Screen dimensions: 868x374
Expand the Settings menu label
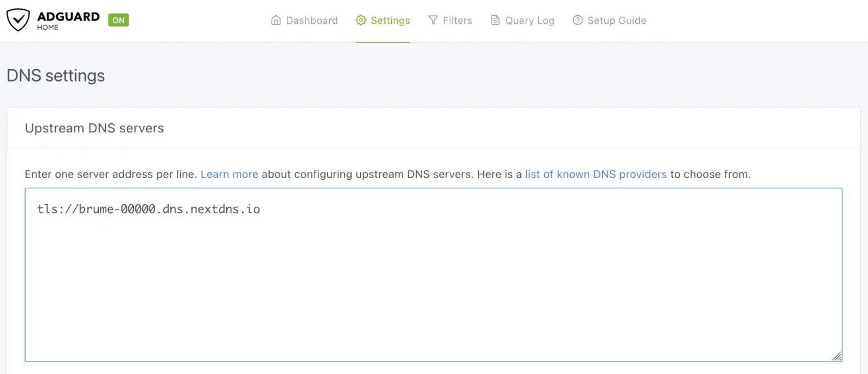(390, 21)
